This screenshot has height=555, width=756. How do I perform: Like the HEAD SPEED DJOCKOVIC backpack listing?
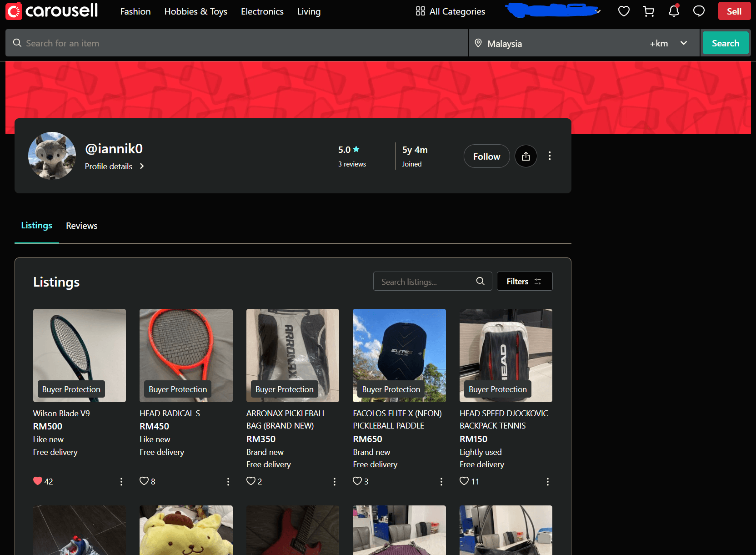[x=464, y=481]
